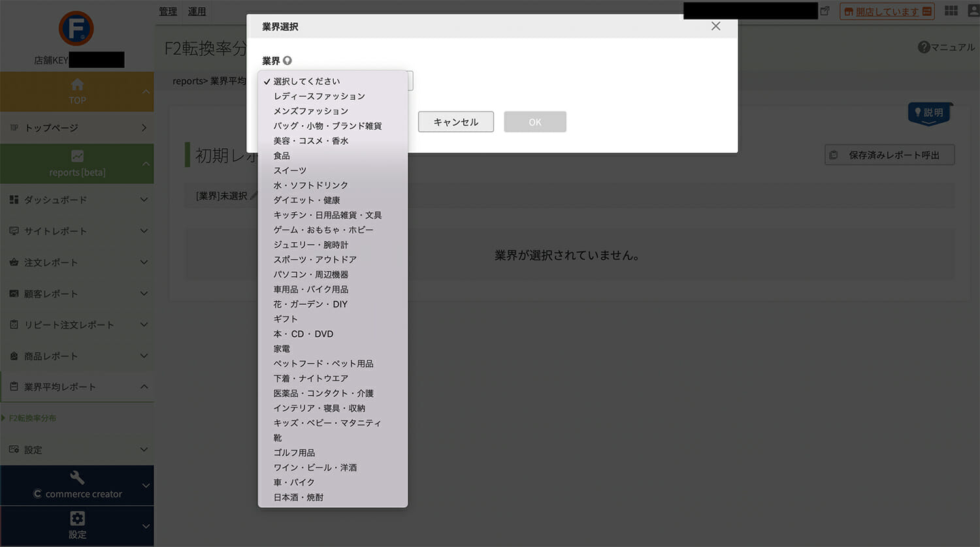The height and width of the screenshot is (547, 980).
Task: Choose 食品 in the industry dropdown
Action: coord(282,155)
